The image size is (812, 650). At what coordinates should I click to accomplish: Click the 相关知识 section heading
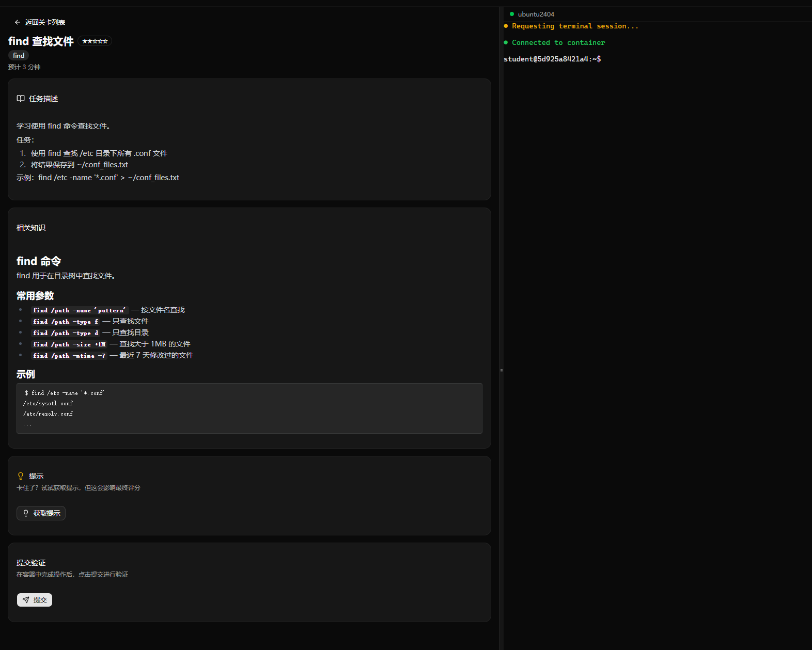coord(31,228)
